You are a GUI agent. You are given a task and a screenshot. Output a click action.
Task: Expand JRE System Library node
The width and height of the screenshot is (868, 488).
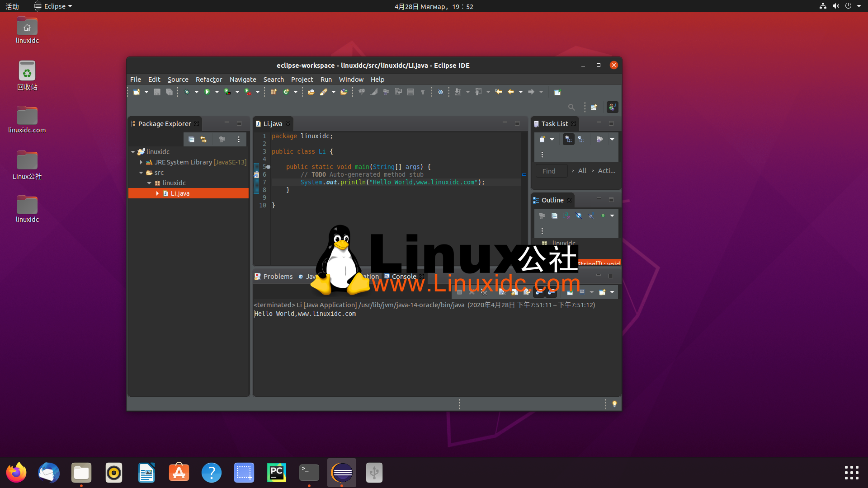[141, 162]
